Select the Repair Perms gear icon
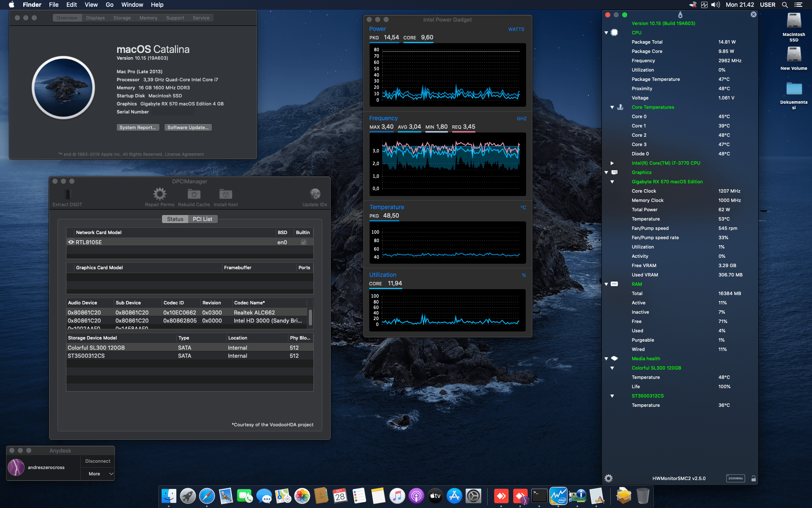Image resolution: width=812 pixels, height=508 pixels. [x=159, y=194]
